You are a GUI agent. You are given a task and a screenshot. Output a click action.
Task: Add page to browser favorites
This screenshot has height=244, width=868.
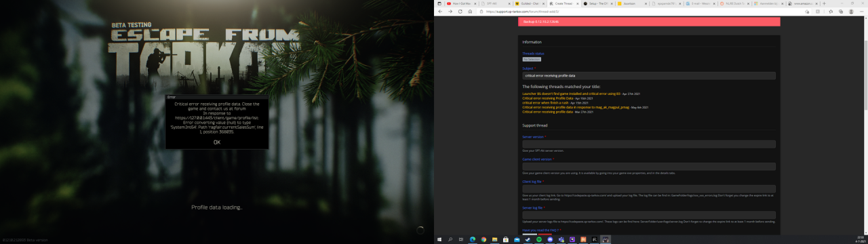click(x=807, y=12)
